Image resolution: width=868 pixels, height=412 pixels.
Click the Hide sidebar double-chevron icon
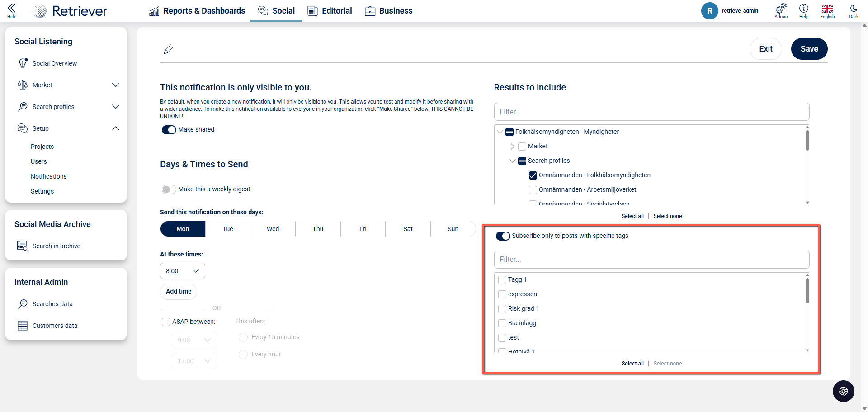coord(12,8)
